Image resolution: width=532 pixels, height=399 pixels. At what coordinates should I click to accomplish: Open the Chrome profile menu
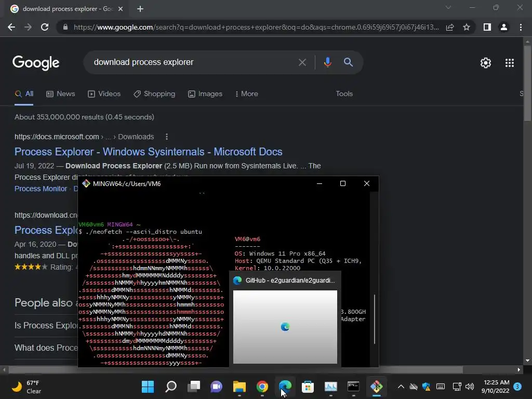[x=504, y=27]
